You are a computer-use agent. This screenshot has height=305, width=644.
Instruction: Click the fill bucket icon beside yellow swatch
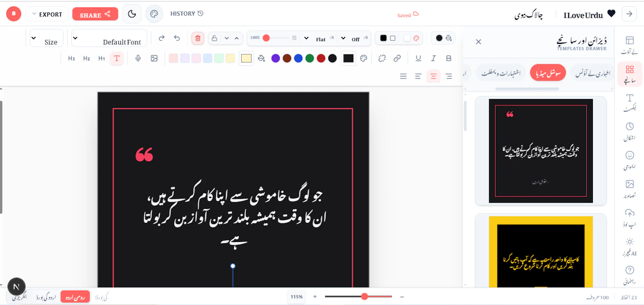(x=261, y=58)
